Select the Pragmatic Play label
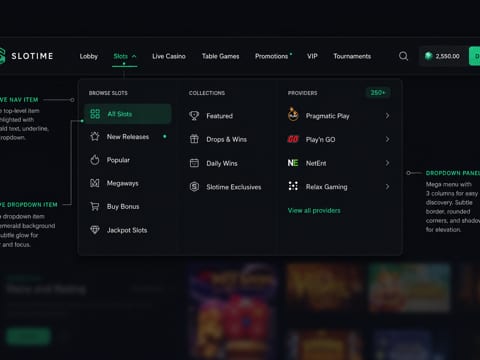480x360 pixels. 327,116
